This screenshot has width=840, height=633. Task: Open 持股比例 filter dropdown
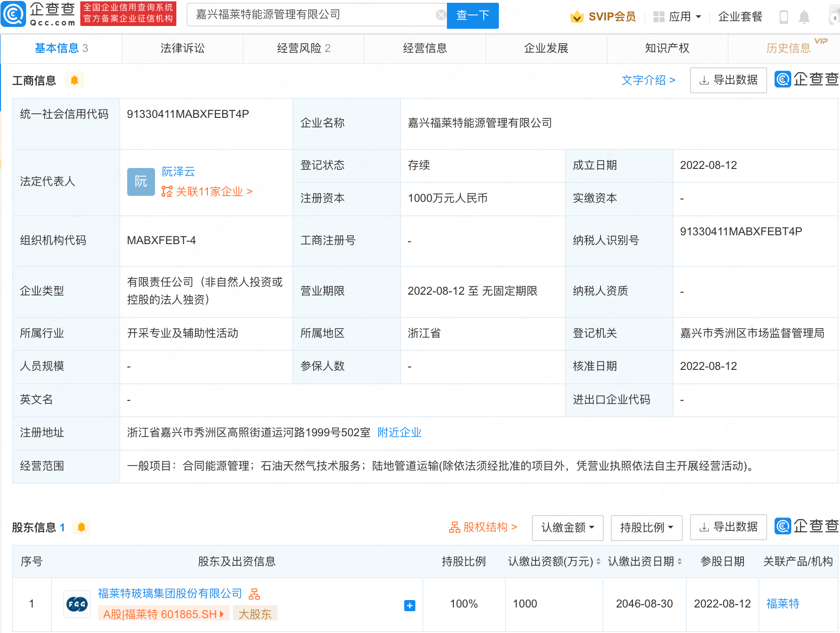(x=646, y=528)
